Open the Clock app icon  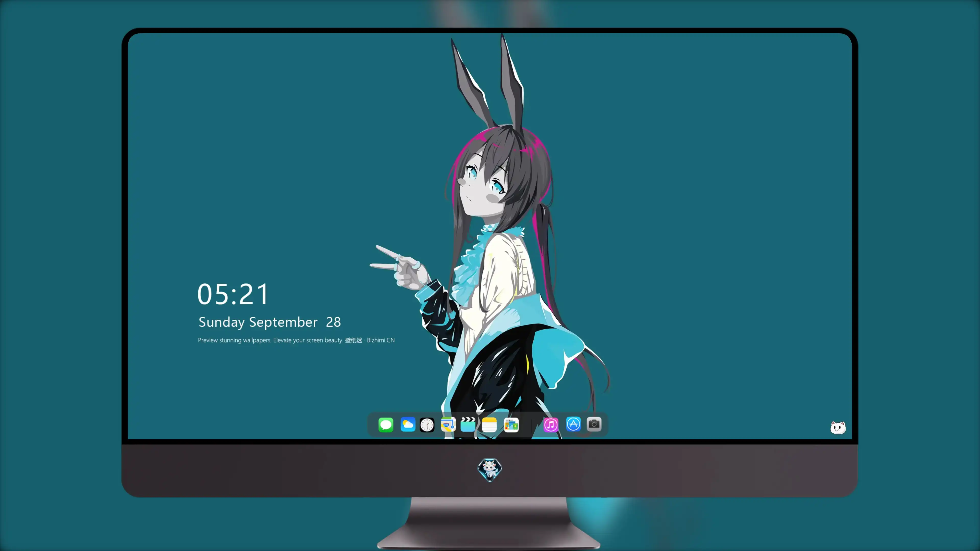[x=427, y=425]
